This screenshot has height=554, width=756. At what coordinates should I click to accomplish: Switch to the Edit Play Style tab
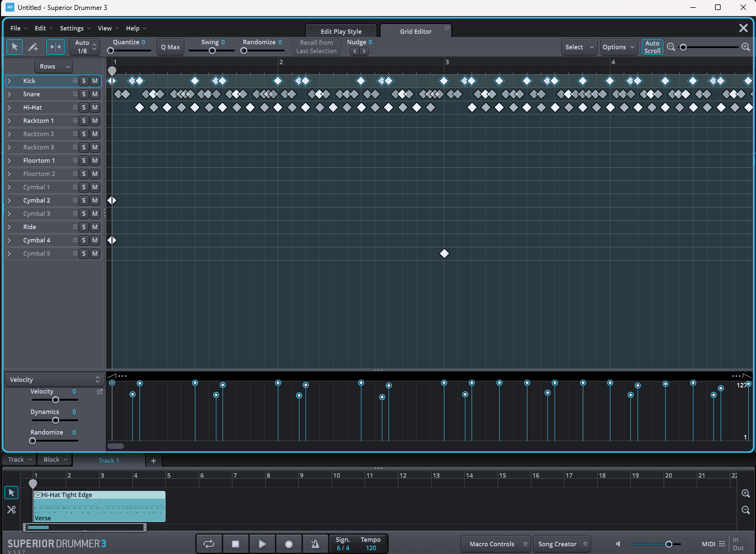pyautogui.click(x=341, y=32)
